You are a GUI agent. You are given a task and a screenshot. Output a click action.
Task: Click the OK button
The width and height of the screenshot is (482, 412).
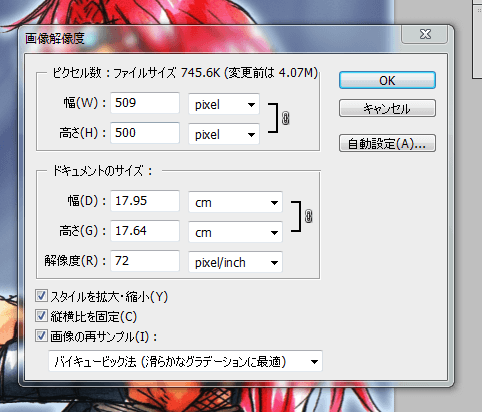[387, 80]
